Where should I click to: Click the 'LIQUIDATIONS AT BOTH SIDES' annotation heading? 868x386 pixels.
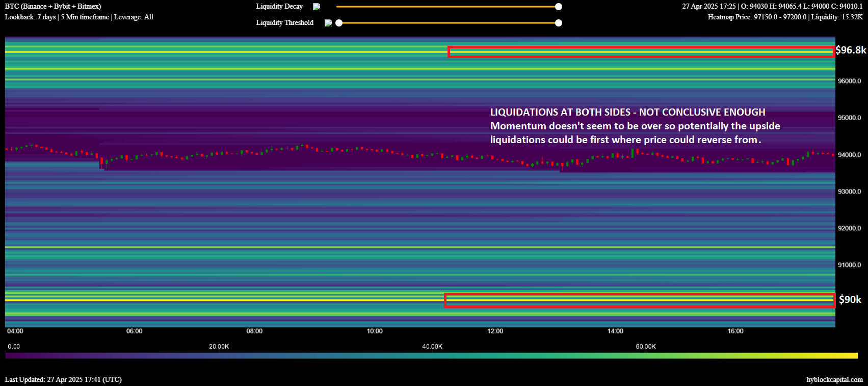pos(627,112)
